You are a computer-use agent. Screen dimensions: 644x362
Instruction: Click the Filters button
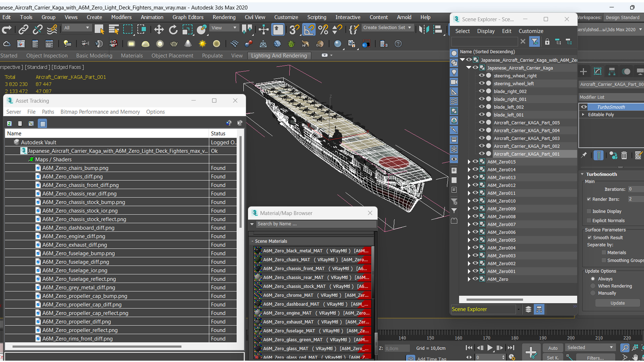pos(595,358)
